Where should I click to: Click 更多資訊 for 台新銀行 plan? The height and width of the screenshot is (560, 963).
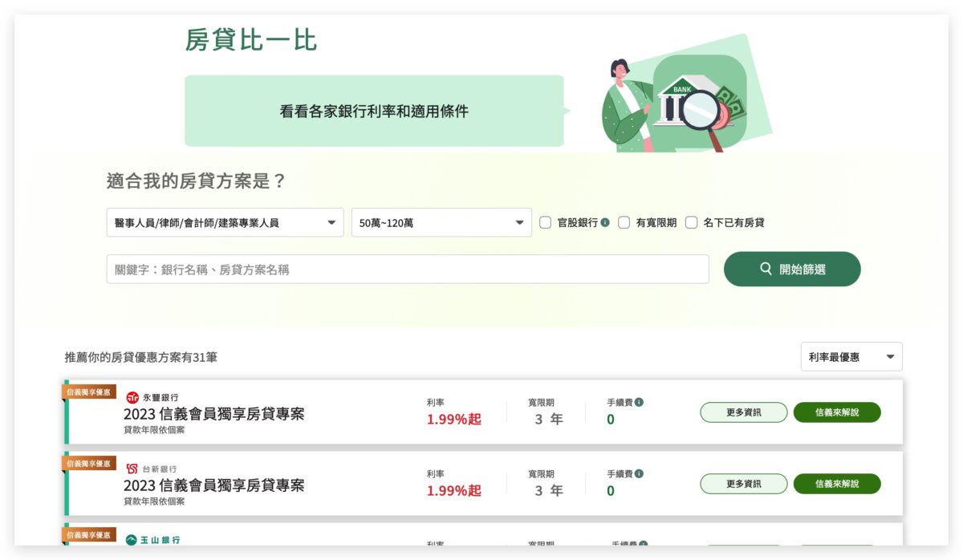pyautogui.click(x=744, y=484)
